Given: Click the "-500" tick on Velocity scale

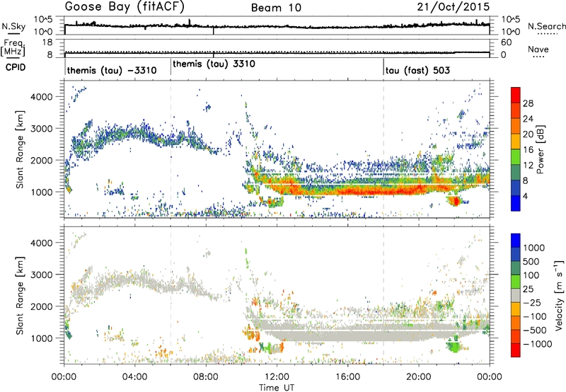Looking at the screenshot, I should tap(535, 330).
